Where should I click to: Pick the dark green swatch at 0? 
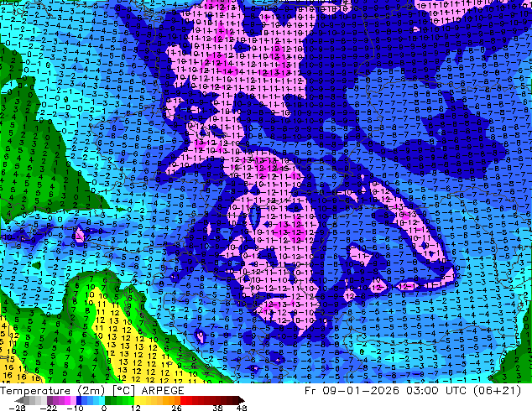108,400
